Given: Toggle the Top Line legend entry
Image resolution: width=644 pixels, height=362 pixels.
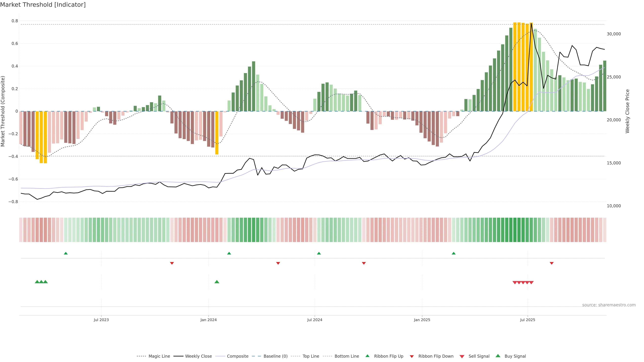Looking at the screenshot, I should [311, 356].
